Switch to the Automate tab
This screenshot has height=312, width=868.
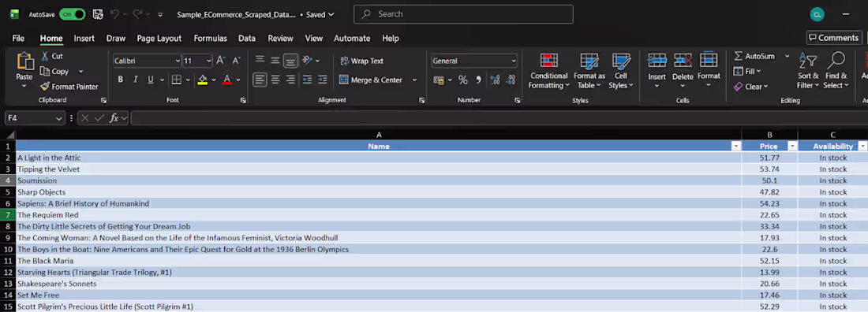click(x=352, y=38)
